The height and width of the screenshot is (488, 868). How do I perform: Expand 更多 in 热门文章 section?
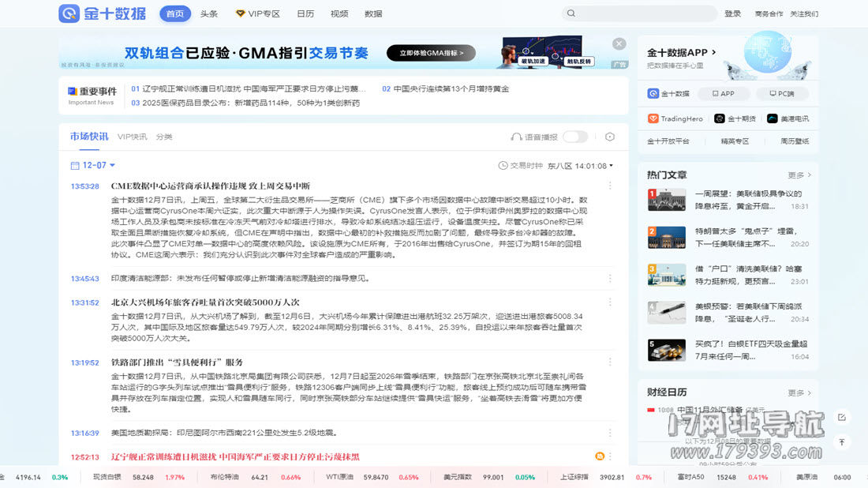[799, 175]
